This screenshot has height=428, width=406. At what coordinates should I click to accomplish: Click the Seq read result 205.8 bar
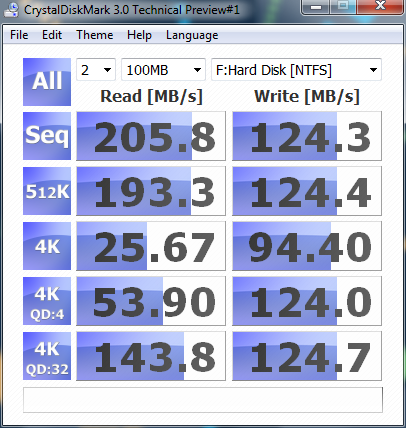pyautogui.click(x=151, y=136)
